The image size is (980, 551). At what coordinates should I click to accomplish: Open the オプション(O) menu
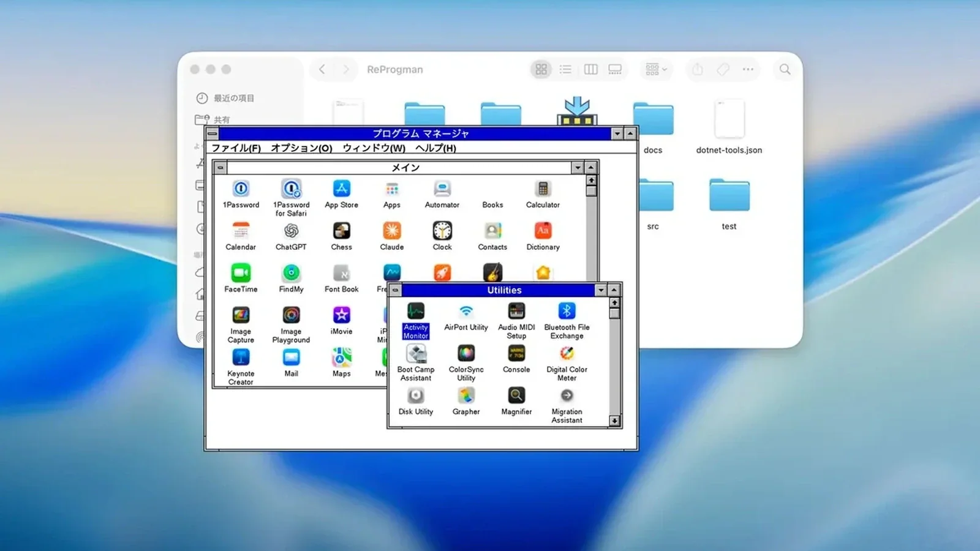coord(301,148)
